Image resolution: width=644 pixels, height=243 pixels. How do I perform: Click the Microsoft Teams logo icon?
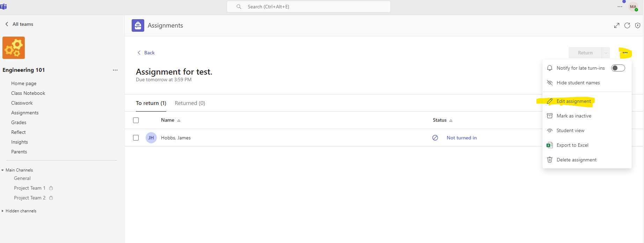[x=3, y=7]
